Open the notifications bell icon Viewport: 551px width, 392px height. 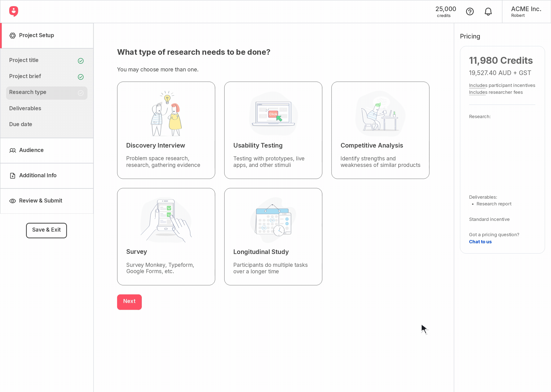point(488,12)
